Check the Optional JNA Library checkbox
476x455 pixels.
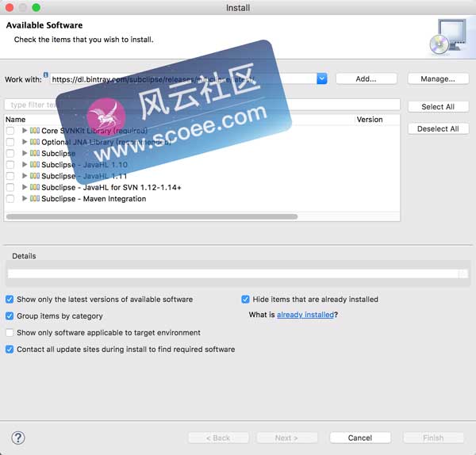pos(10,142)
